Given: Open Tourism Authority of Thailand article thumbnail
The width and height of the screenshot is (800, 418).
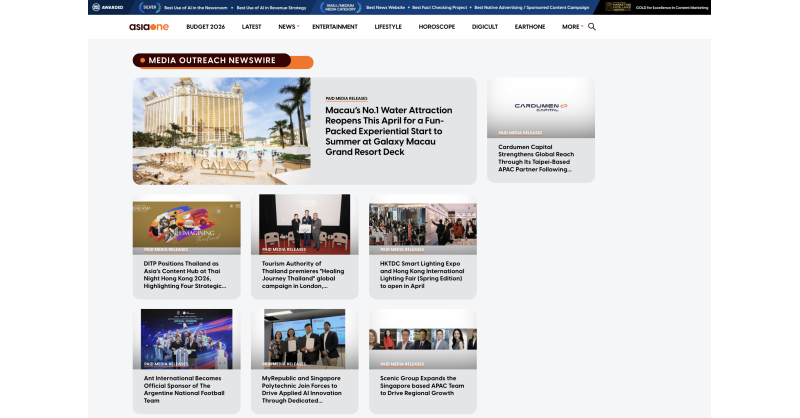Looking at the screenshot, I should [x=304, y=223].
